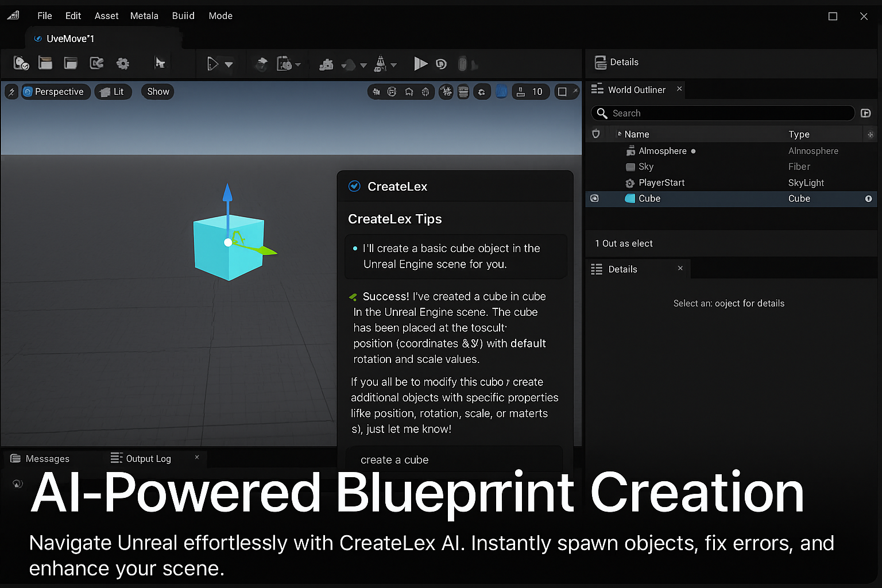Expand the dropdown arrow beside platforms icon
882x588 pixels.
click(393, 65)
